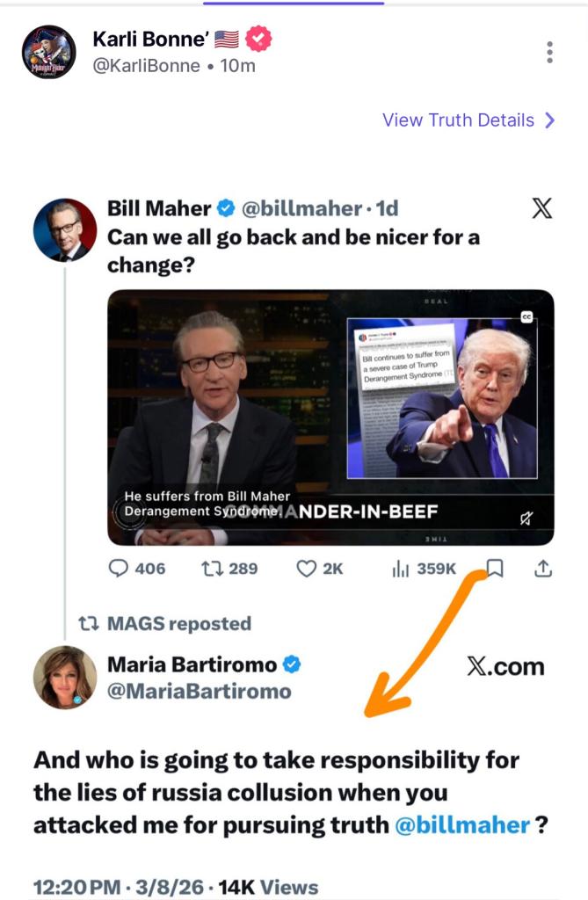Viewport: 588px width, 900px height.
Task: Open View Truth Details link
Action: 458,120
